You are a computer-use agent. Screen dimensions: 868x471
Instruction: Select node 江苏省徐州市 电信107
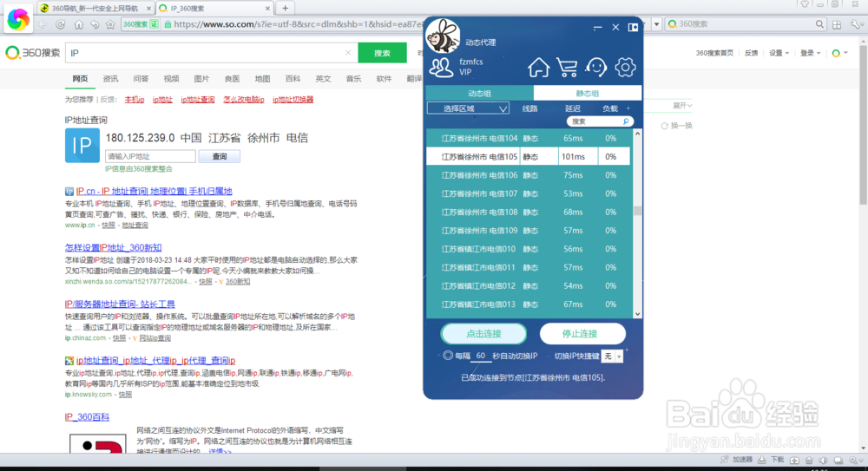528,193
